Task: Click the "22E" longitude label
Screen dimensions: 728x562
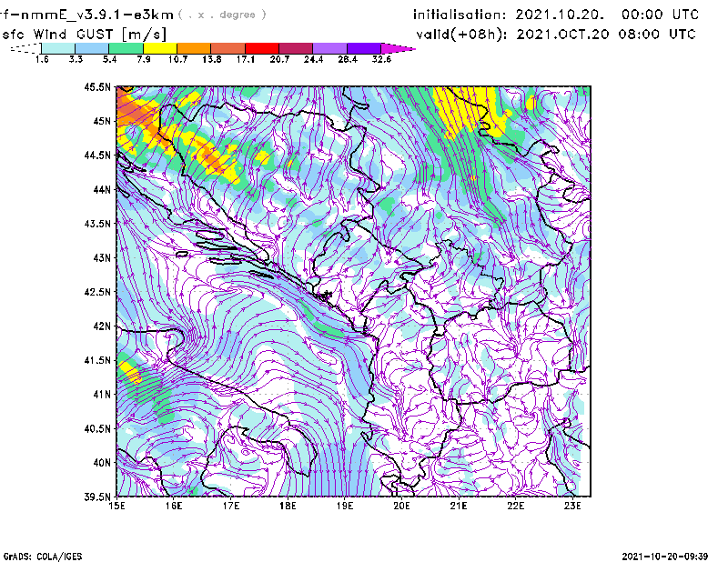Action: [x=516, y=506]
